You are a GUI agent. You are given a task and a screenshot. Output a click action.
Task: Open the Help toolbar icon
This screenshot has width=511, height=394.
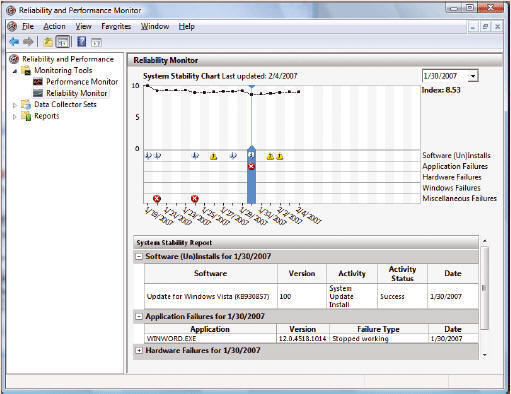point(82,42)
